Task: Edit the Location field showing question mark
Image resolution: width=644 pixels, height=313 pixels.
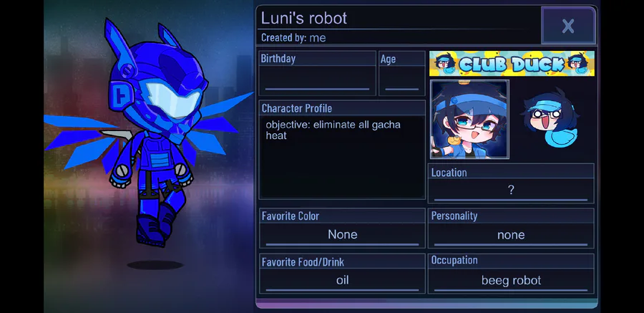Action: pos(511,190)
